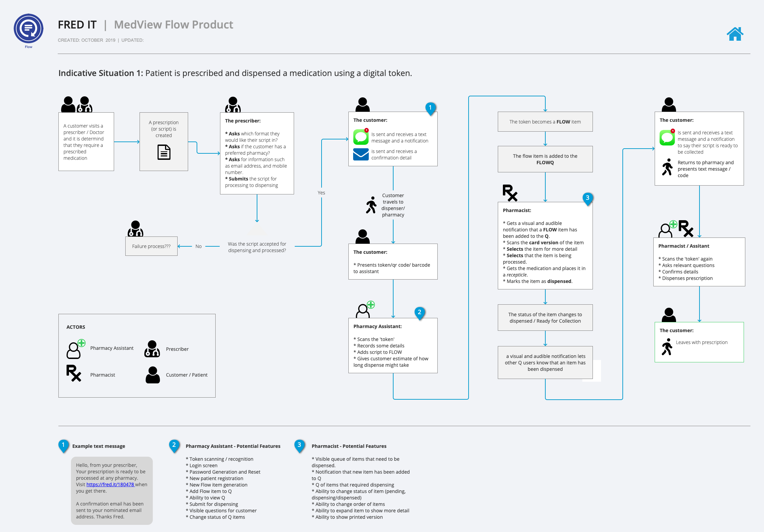Click walking person icon near 'Customer travels'
This screenshot has width=764, height=532.
(x=371, y=205)
